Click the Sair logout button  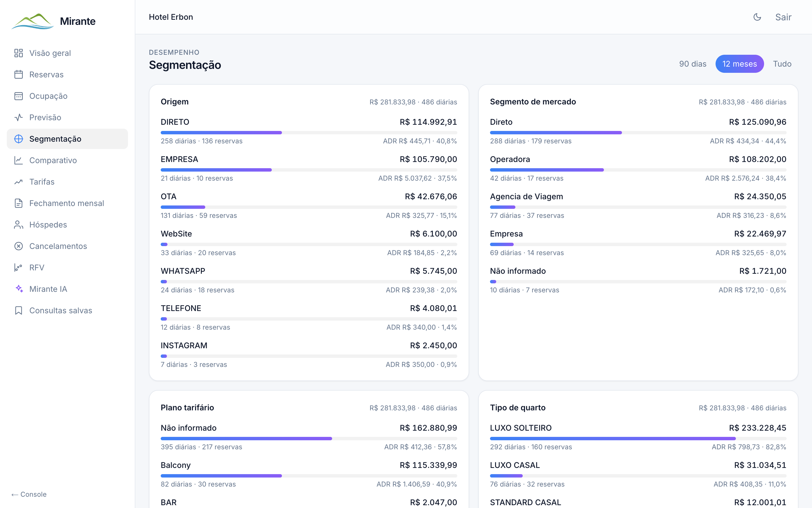coord(783,17)
